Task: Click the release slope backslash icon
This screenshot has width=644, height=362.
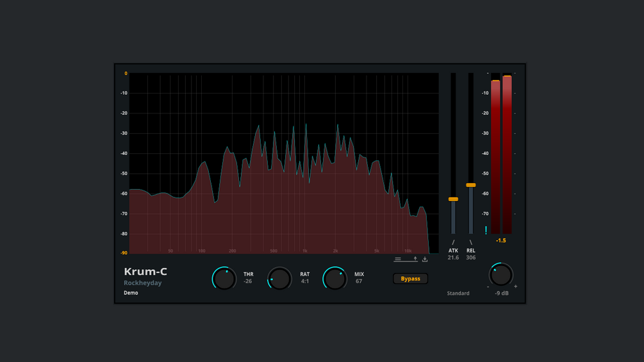Action: 471,243
